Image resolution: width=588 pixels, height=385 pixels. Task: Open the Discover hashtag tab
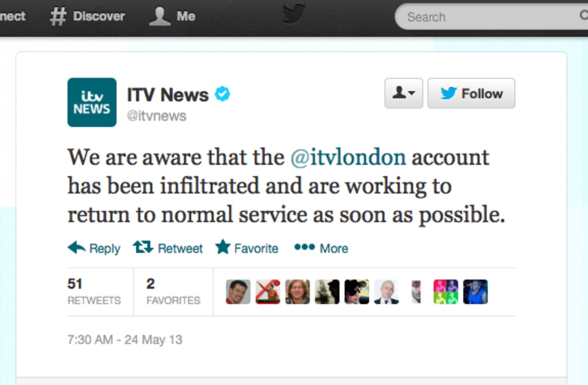(x=87, y=16)
